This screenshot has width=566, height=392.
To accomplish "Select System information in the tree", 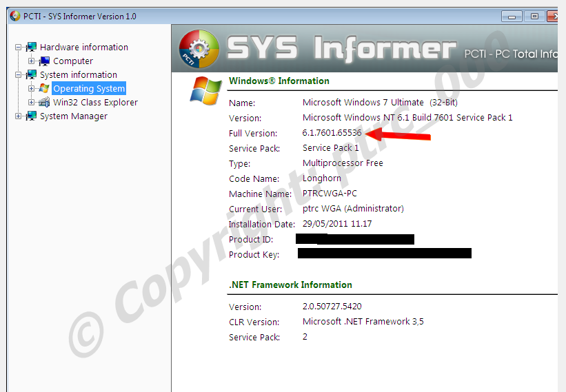I will (79, 74).
